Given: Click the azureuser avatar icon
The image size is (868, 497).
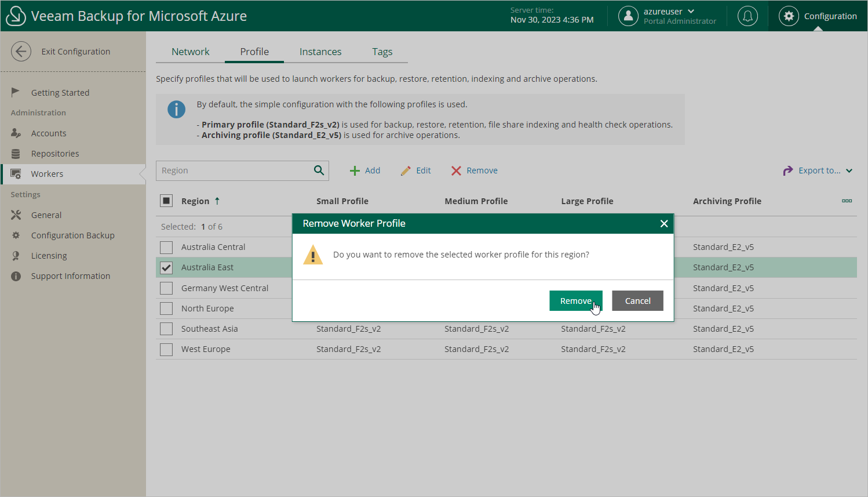Looking at the screenshot, I should tap(628, 16).
